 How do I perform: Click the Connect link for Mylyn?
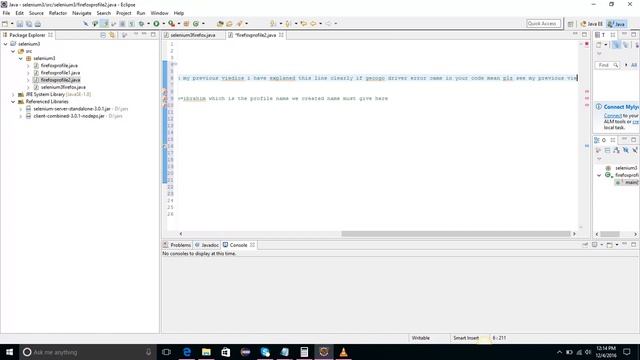pos(612,116)
